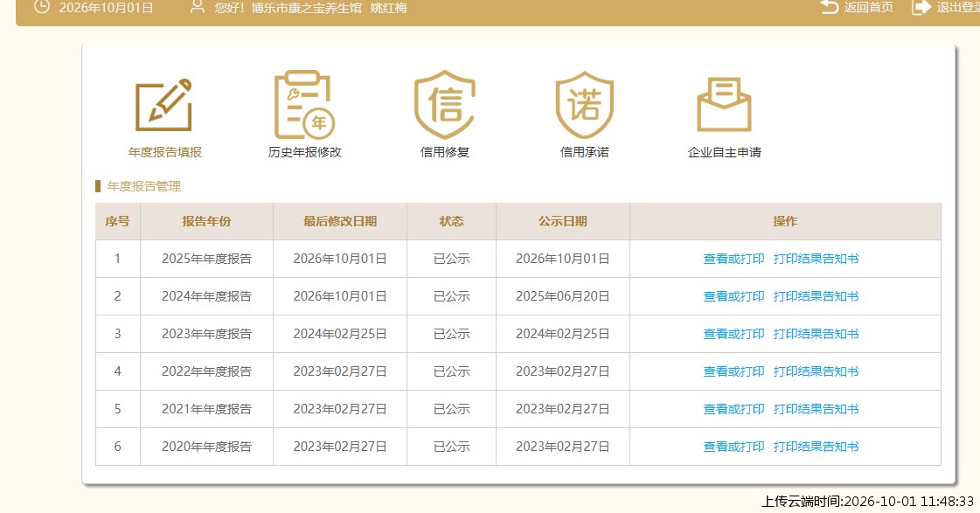
Task: Open the 年度报告填报 pencil icon
Action: pyautogui.click(x=163, y=105)
